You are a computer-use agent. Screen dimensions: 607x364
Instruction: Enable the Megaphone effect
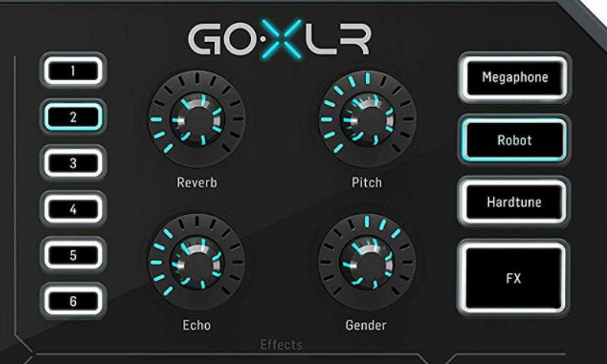(514, 78)
